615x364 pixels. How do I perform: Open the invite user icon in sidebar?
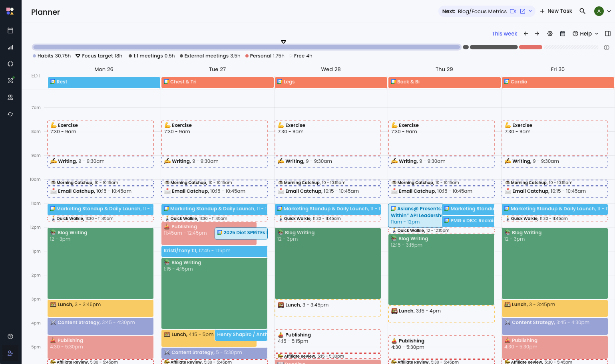point(10,353)
